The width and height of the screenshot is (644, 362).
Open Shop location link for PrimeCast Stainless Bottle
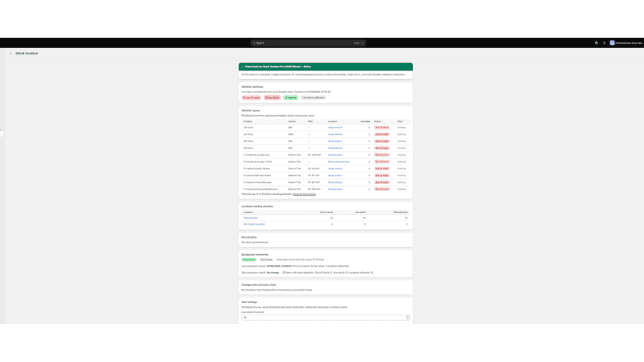coord(335,176)
